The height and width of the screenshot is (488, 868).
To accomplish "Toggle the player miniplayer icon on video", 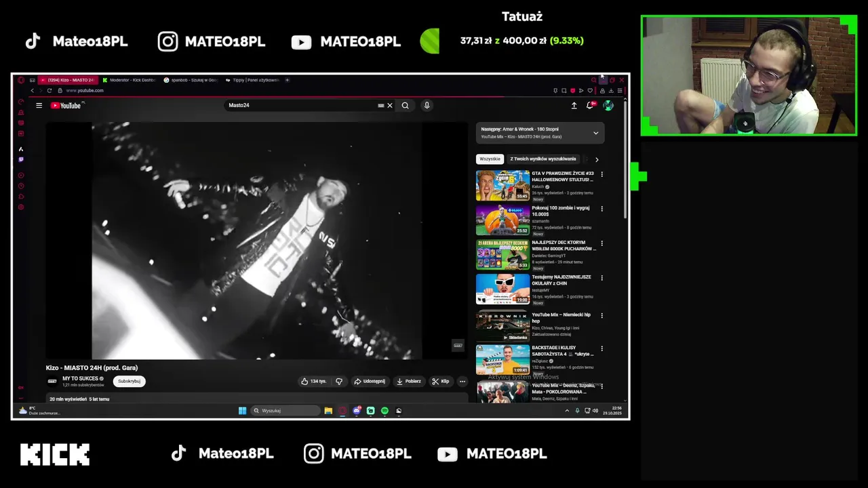I will point(458,346).
